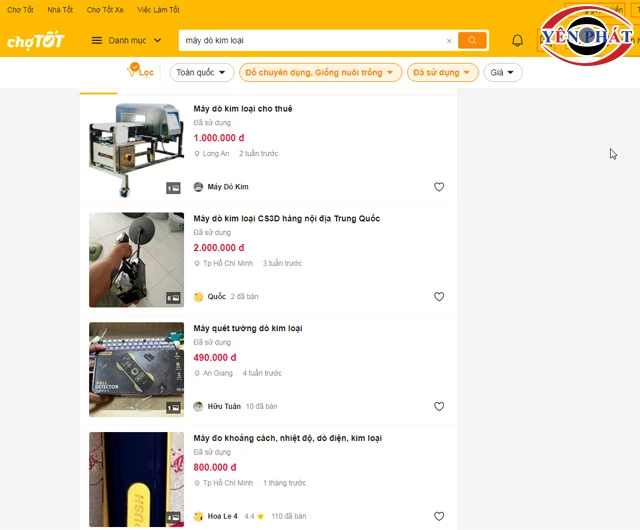Click Máy Dò Kim seller avatar
Screen dimensions: 640x530
tap(198, 187)
